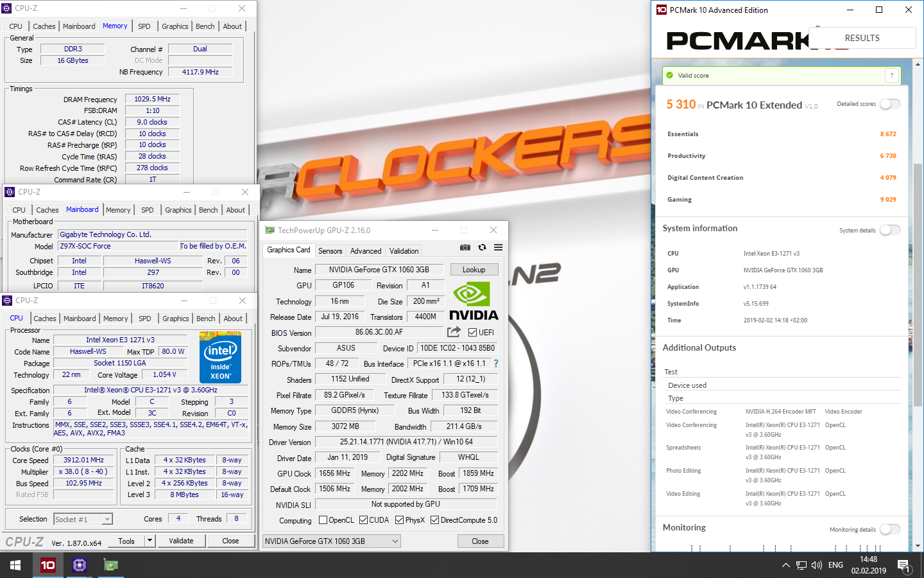Open About tab in top CPU-Z window
The height and width of the screenshot is (578, 924).
pos(232,26)
